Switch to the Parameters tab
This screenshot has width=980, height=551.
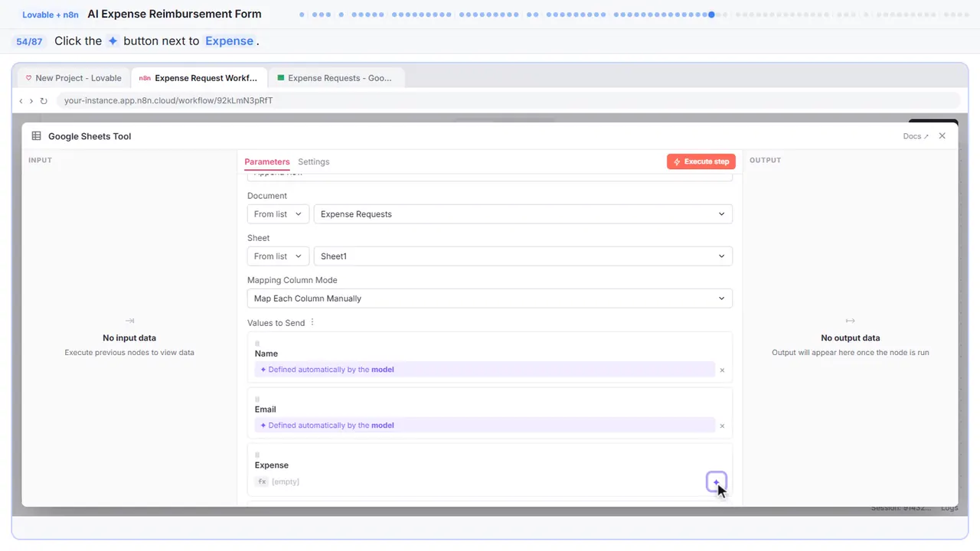[x=267, y=162]
